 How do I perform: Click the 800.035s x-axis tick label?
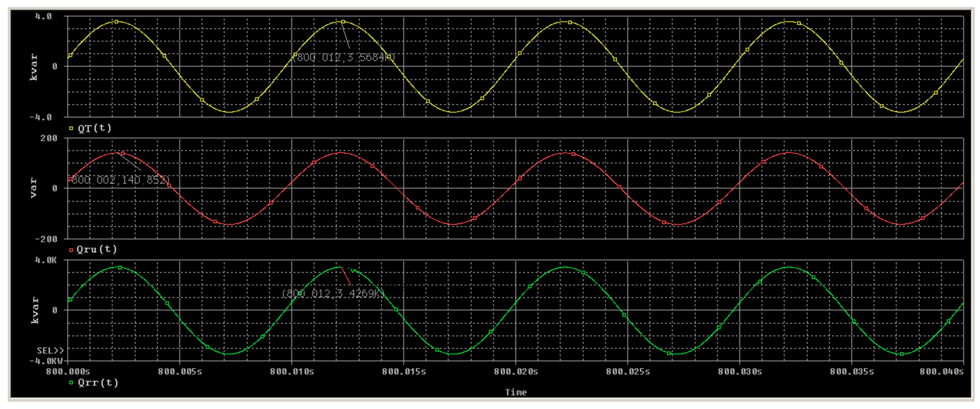(852, 371)
